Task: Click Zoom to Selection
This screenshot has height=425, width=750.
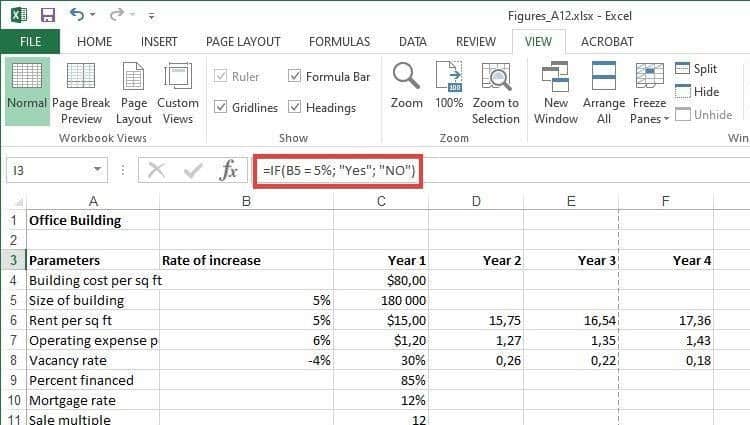Action: [x=496, y=93]
